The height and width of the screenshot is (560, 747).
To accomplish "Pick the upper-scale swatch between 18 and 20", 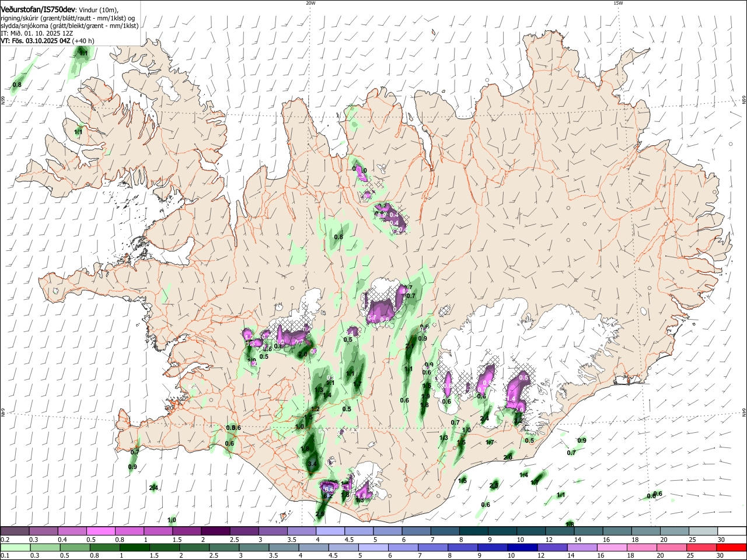I will (645, 531).
